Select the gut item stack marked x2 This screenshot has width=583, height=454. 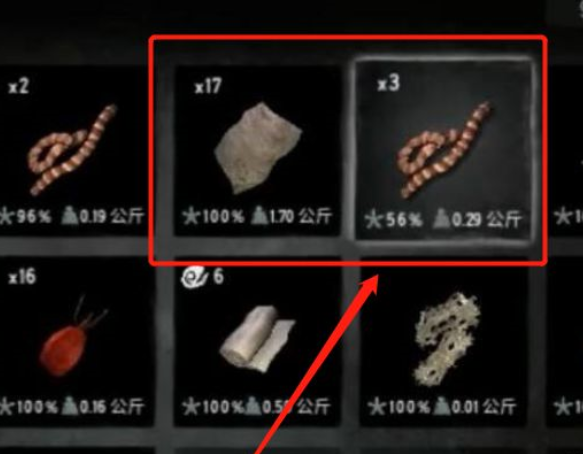click(x=74, y=151)
